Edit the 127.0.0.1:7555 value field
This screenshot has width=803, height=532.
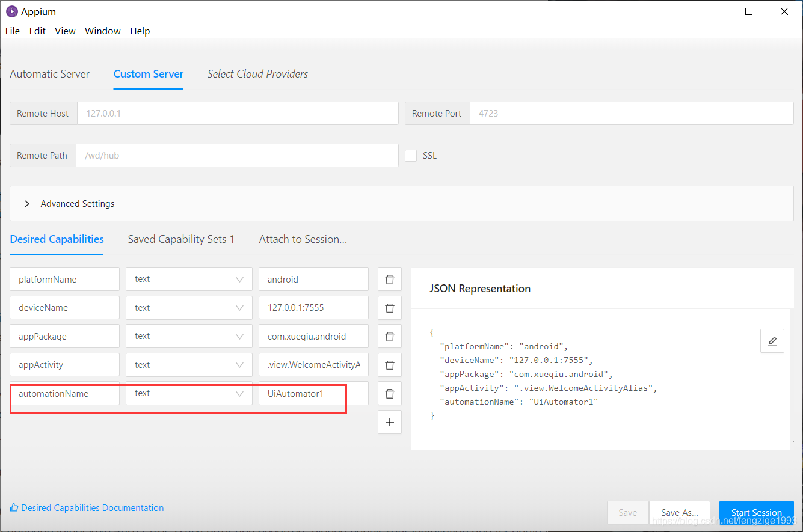click(x=313, y=308)
